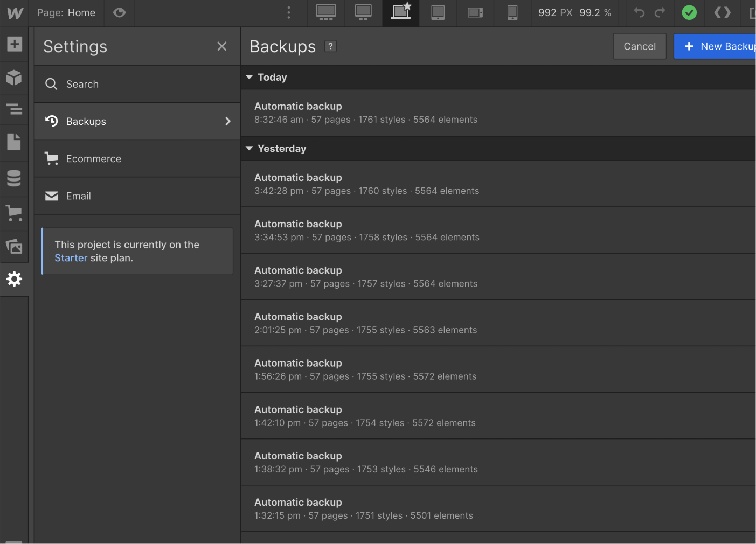Collapse the Today backups section
The width and height of the screenshot is (756, 544).
(x=249, y=77)
